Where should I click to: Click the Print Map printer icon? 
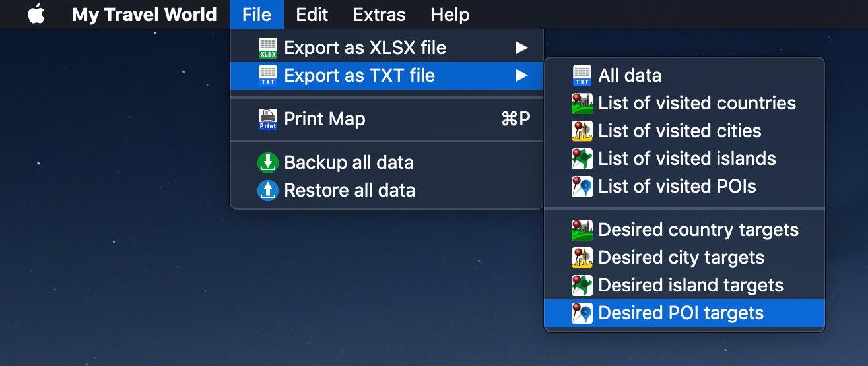pyautogui.click(x=268, y=119)
